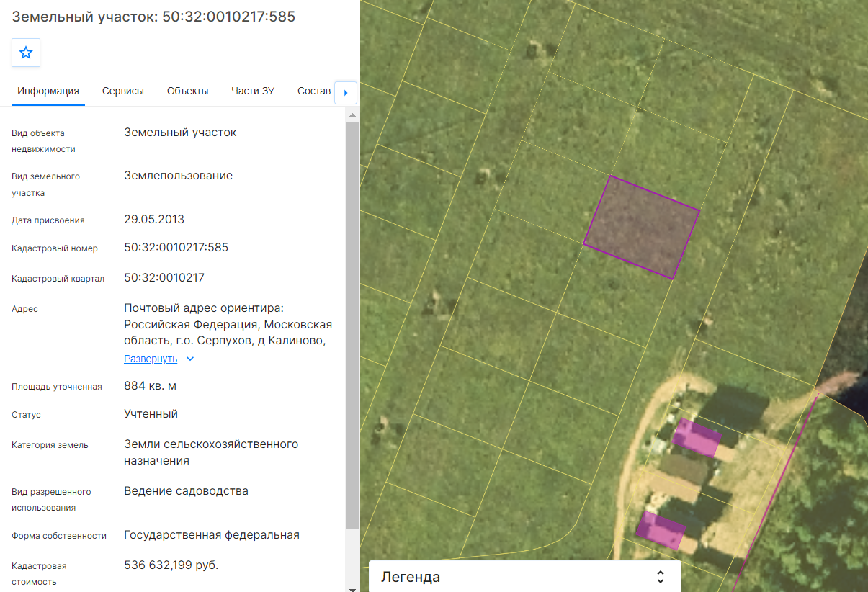Viewport: 868px width, 592px height.
Task: Click the area value 884 кв. м
Action: (x=151, y=386)
